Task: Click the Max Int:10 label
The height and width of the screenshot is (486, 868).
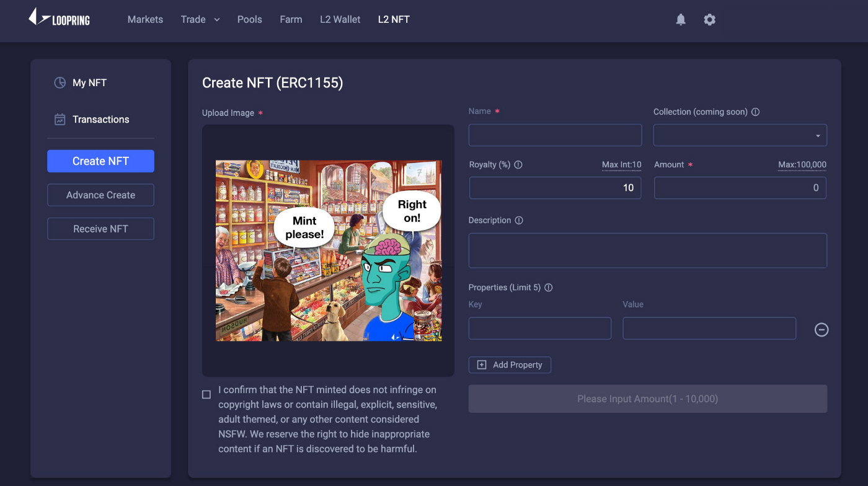Action: pyautogui.click(x=622, y=165)
